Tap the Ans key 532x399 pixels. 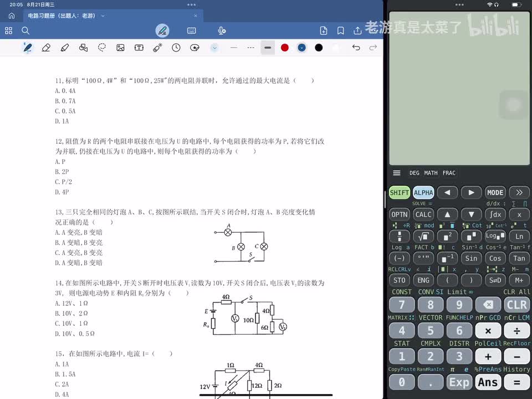tap(488, 382)
